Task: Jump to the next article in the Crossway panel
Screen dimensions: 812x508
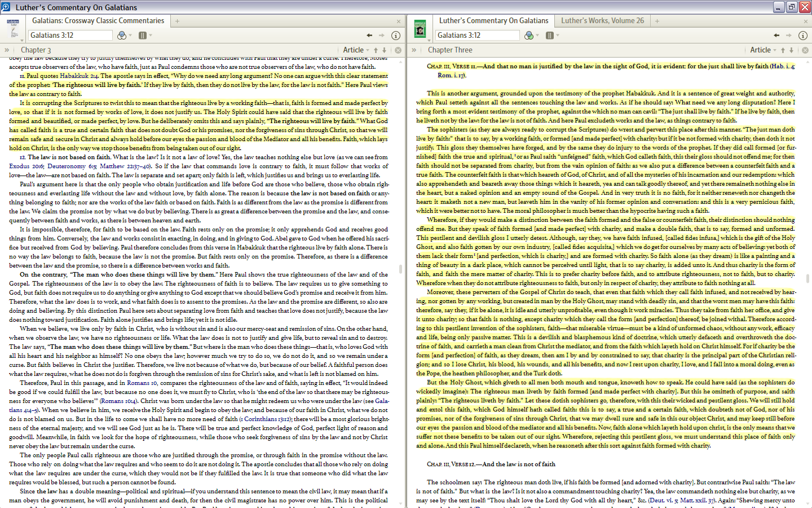Action: pos(385,50)
